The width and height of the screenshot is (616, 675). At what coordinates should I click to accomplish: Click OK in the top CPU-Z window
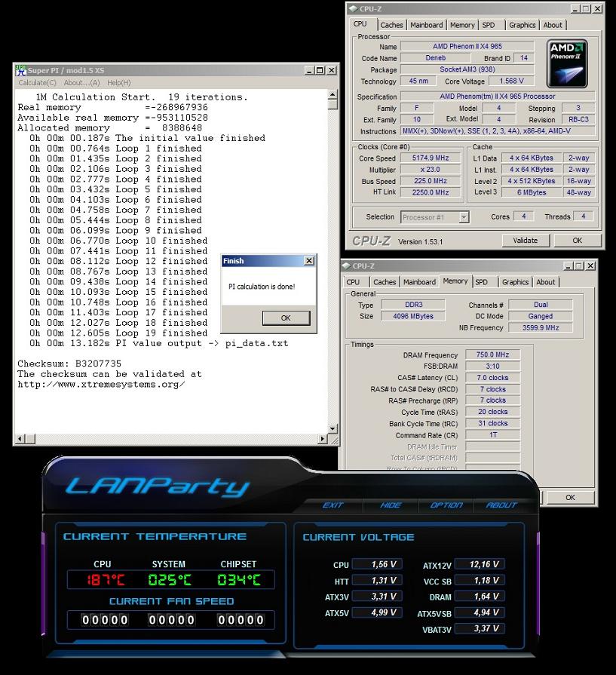click(x=578, y=241)
